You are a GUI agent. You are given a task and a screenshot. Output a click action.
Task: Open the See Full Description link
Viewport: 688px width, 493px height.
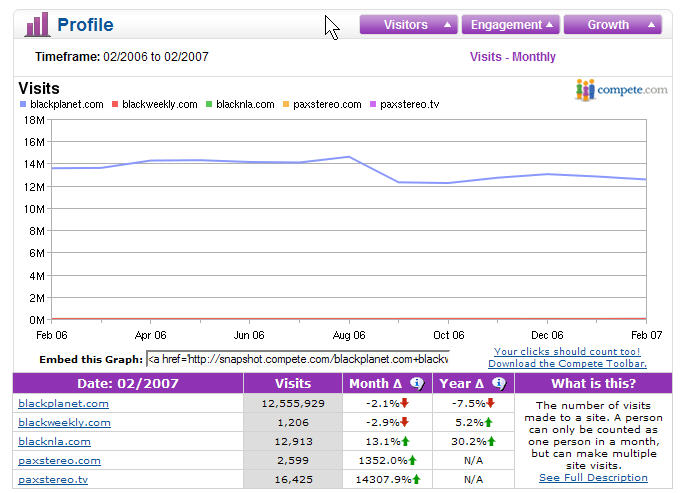(x=593, y=478)
